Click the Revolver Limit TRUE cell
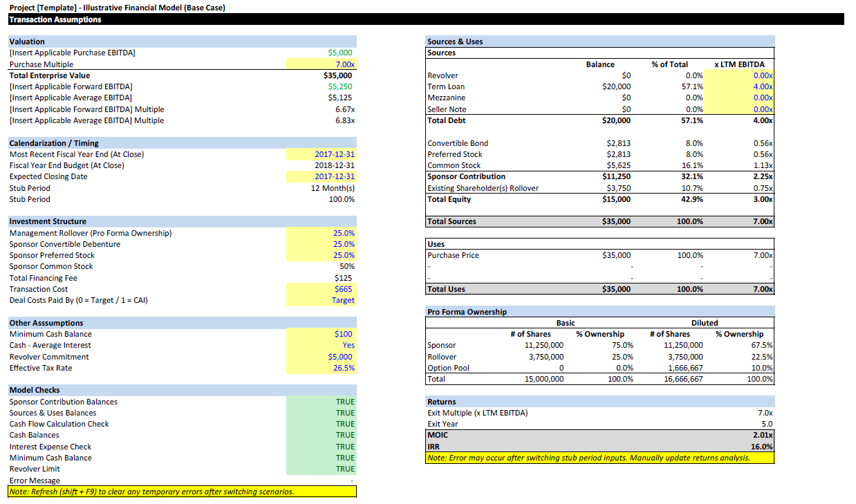 point(321,469)
